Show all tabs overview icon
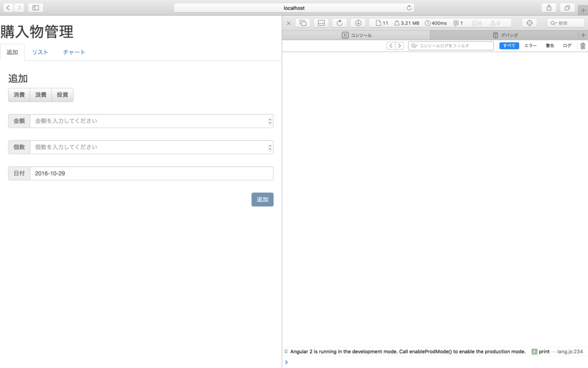588x368 pixels. [567, 7]
